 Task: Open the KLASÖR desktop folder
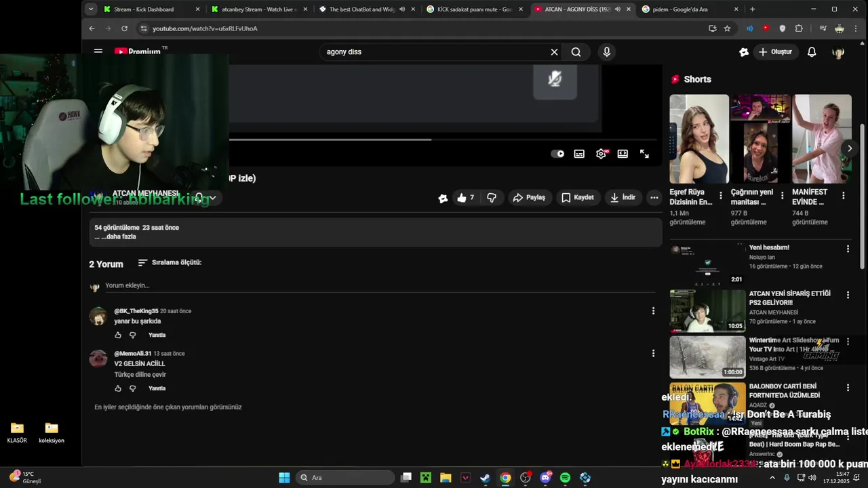click(17, 432)
